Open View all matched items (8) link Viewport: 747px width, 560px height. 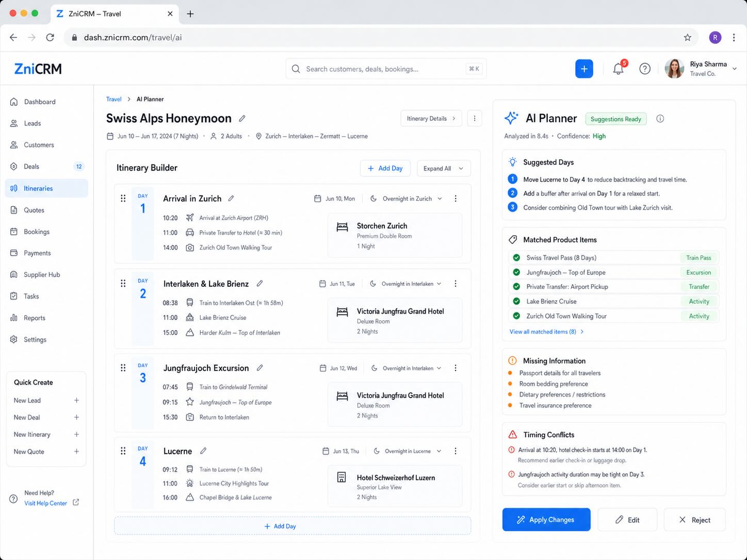(546, 332)
